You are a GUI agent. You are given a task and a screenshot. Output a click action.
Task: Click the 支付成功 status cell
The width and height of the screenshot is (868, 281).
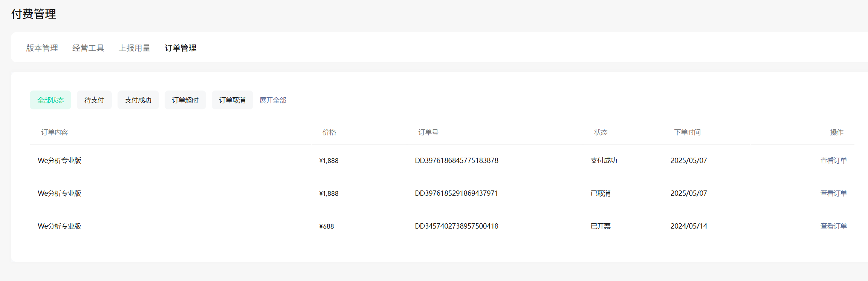pos(604,160)
